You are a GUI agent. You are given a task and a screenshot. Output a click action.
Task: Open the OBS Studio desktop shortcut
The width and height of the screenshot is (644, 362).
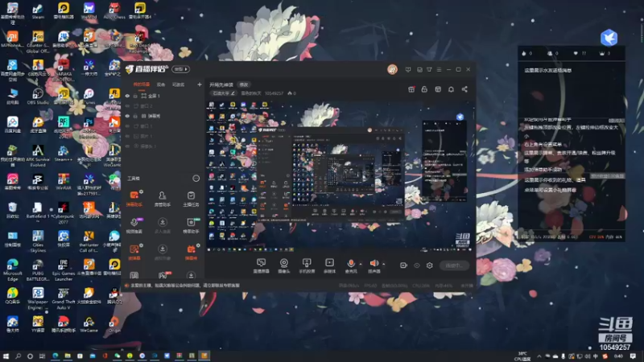38,96
